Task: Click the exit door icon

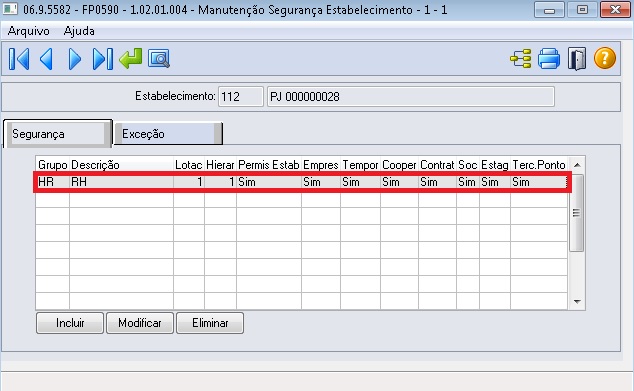Action: 577,59
